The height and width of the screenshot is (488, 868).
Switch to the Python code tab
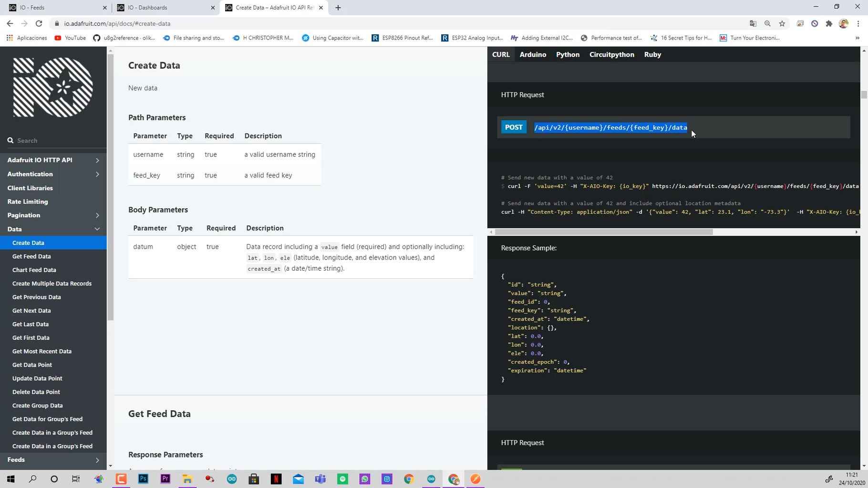click(568, 54)
